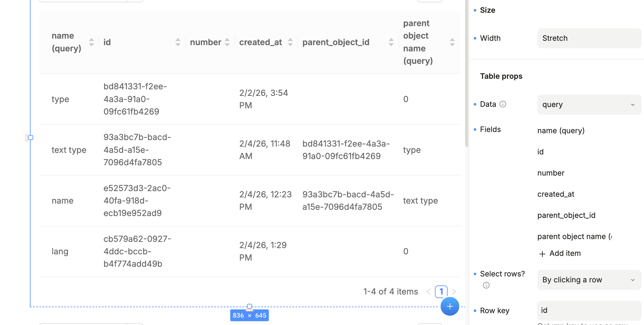Click info icon under Select rows?
644x325 pixels.
486,285
